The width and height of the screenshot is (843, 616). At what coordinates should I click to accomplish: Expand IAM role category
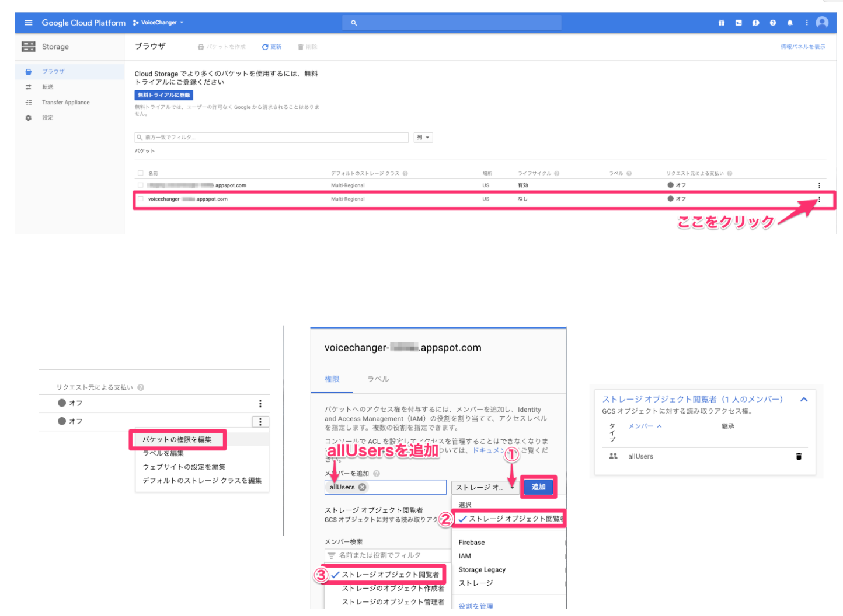(x=465, y=556)
